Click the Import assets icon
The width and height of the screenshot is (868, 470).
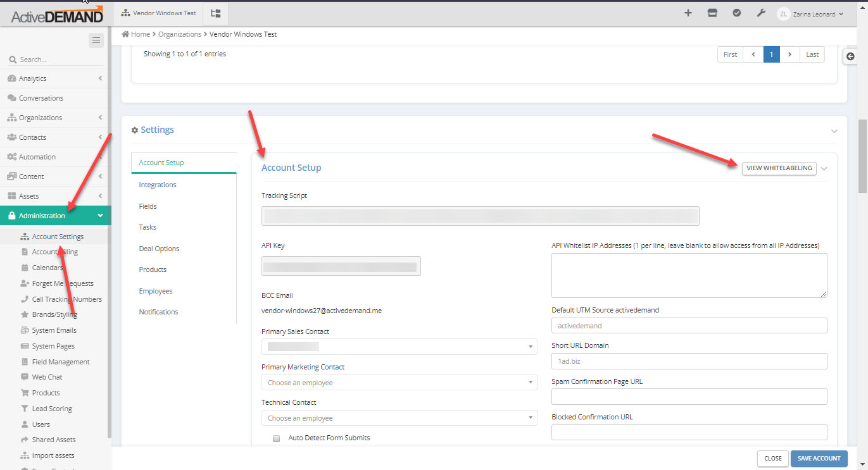tap(25, 455)
